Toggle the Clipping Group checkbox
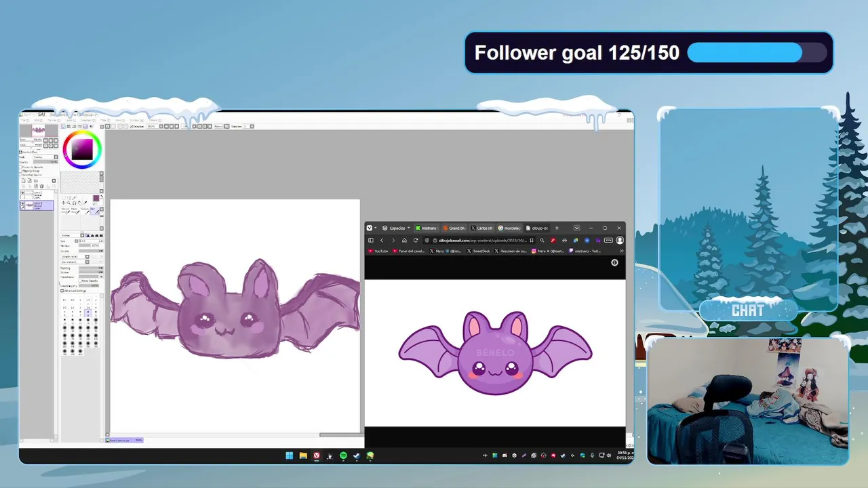868x488 pixels. point(21,171)
